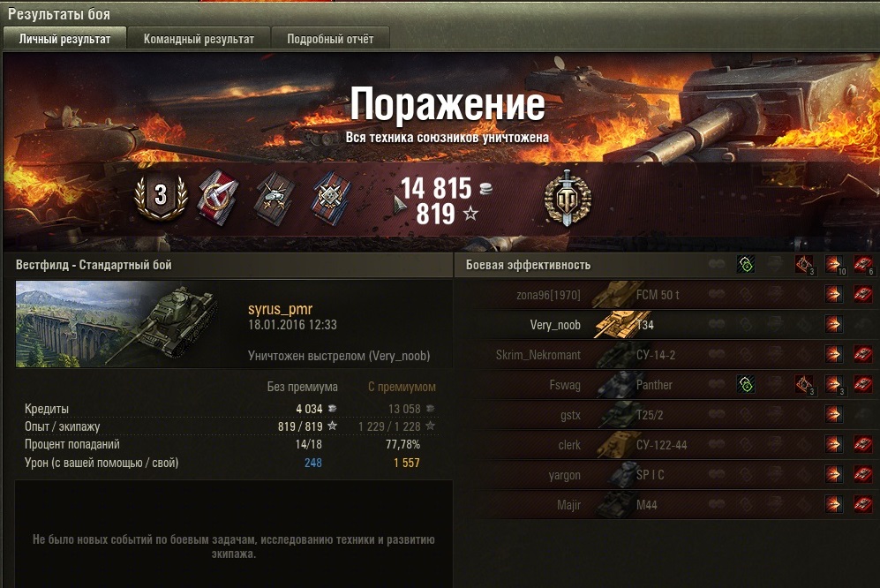Select the Личный результат tab
This screenshot has width=880, height=588.
pos(64,39)
